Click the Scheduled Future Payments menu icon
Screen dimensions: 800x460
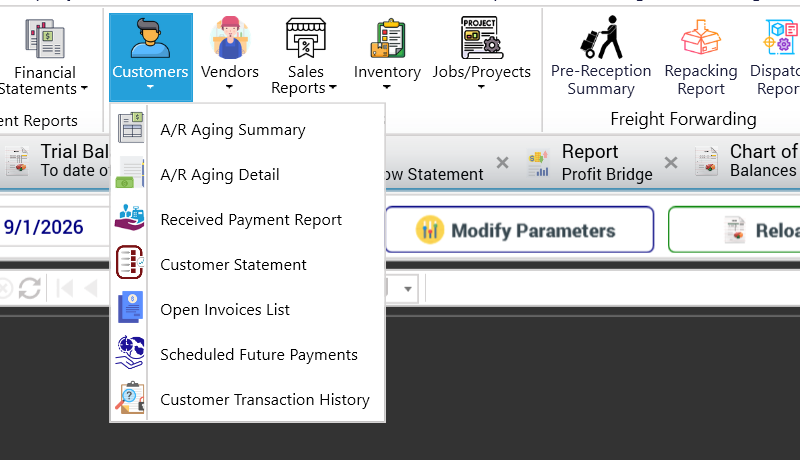[130, 352]
